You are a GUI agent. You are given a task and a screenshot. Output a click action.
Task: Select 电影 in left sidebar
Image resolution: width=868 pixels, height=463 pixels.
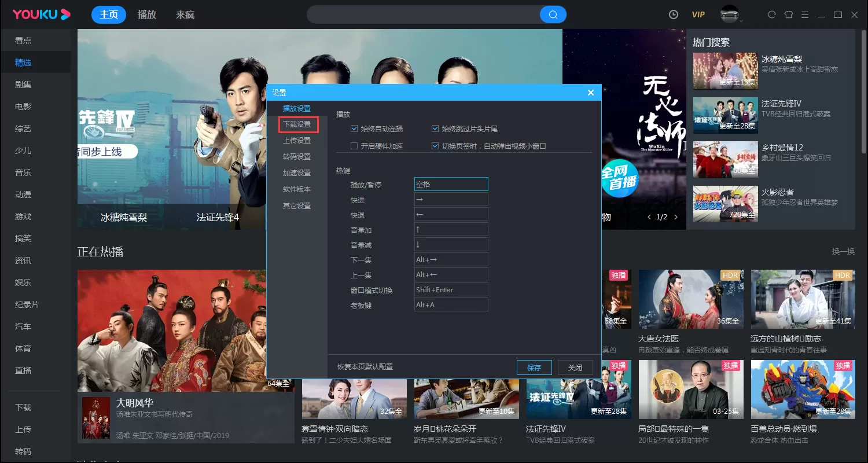click(23, 106)
